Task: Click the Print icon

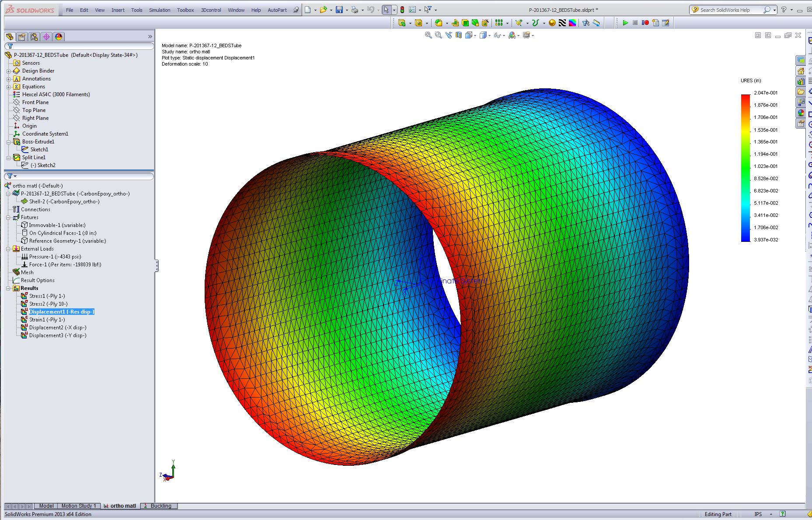Action: click(x=355, y=10)
